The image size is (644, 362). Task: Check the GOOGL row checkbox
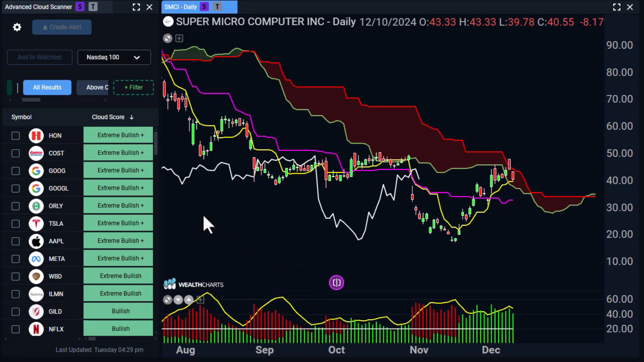click(15, 189)
